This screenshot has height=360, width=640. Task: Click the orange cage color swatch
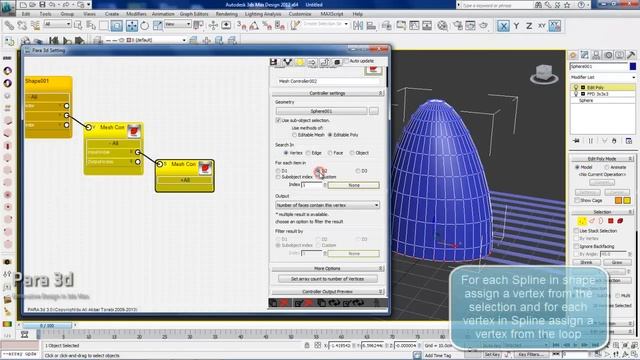[618, 200]
